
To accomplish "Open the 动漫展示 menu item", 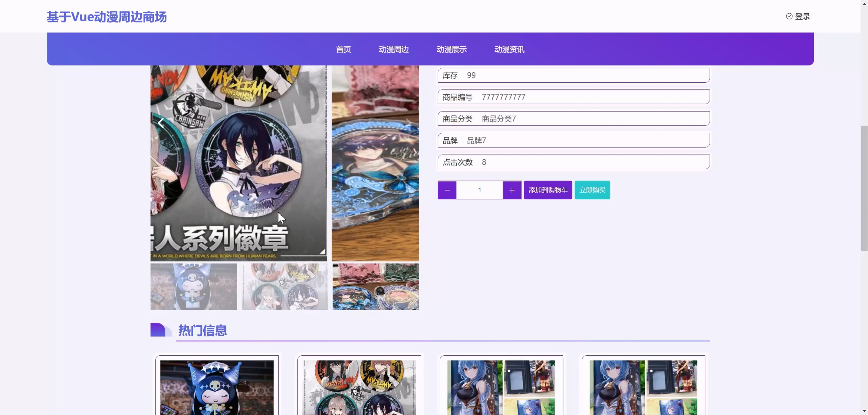I will point(451,49).
